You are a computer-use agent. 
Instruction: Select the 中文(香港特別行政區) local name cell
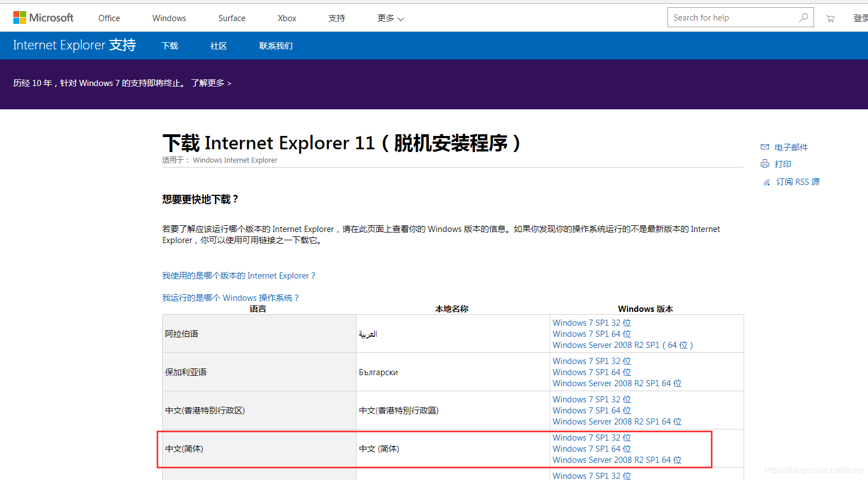click(x=453, y=410)
